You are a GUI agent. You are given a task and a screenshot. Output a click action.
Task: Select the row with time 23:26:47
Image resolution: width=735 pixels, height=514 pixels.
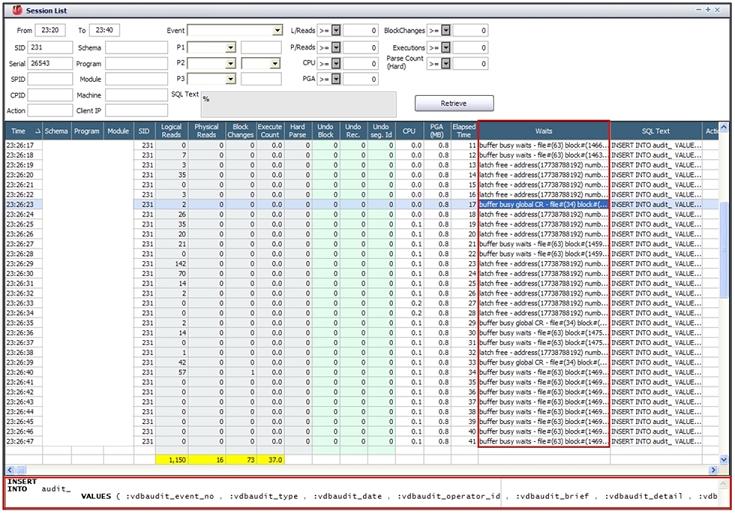coord(361,441)
